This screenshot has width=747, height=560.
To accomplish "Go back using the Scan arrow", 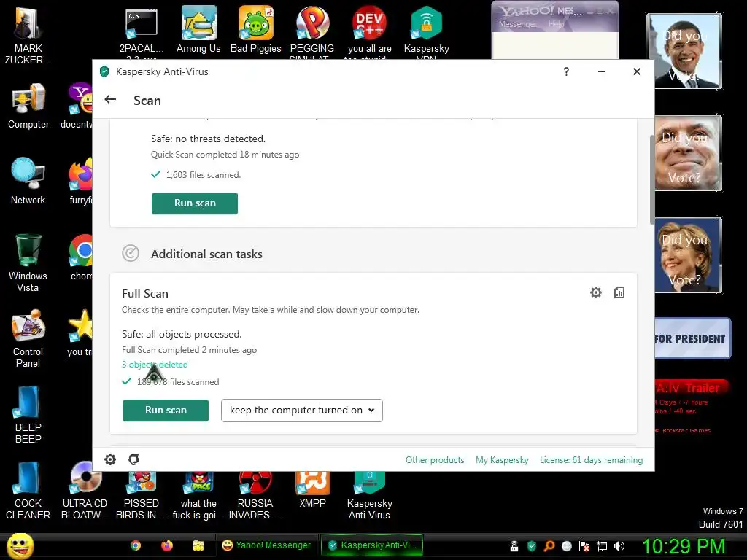I will click(111, 99).
